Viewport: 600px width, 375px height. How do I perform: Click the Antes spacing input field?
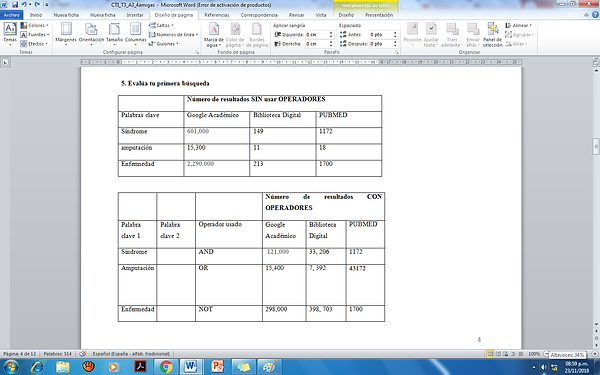pos(381,34)
